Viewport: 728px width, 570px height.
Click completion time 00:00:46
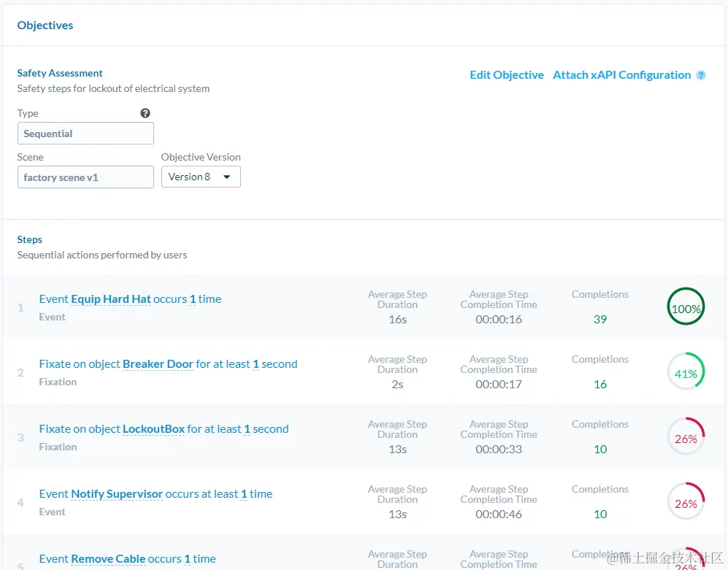(499, 515)
